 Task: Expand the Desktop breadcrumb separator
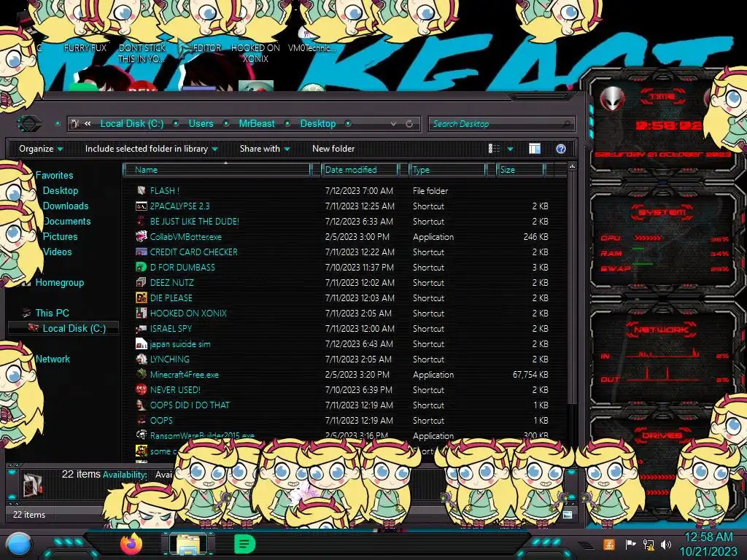(348, 124)
